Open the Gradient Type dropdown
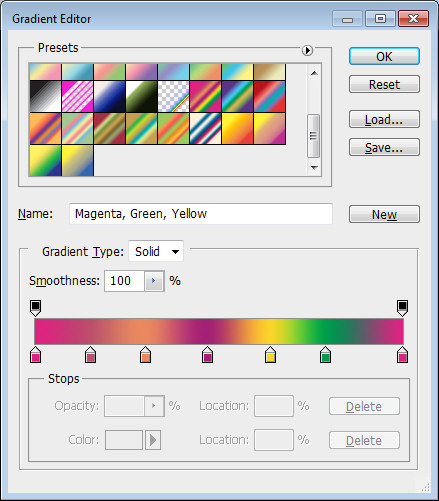The width and height of the screenshot is (439, 501). 156,251
